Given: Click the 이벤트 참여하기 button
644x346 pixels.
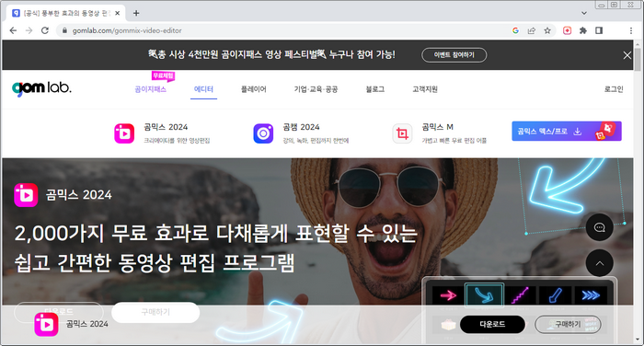Looking at the screenshot, I should pos(454,55).
